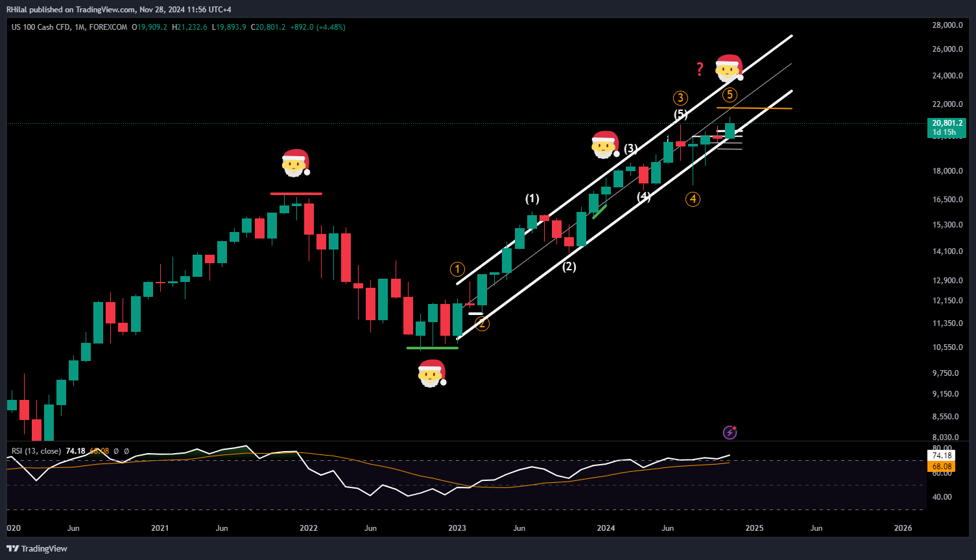Viewport: 976px width, 560px height.
Task: Open the US 100 Cash CFD symbol title
Action: [x=40, y=27]
